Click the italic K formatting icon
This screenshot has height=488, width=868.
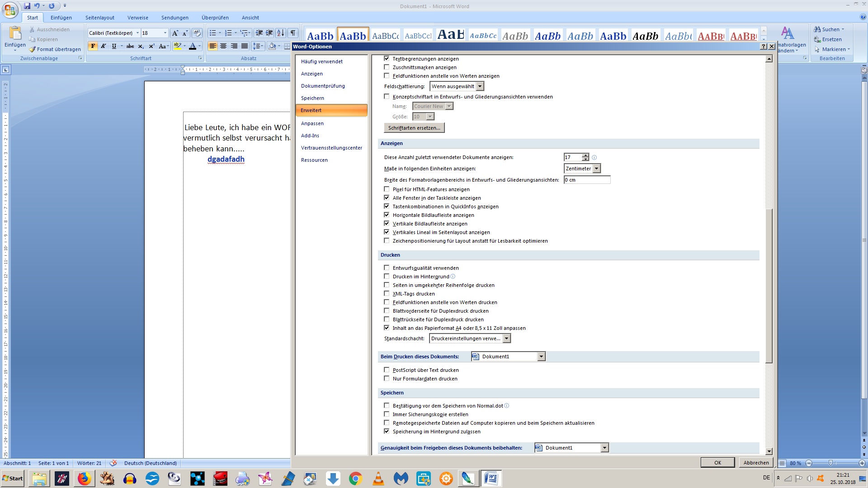[x=104, y=46]
